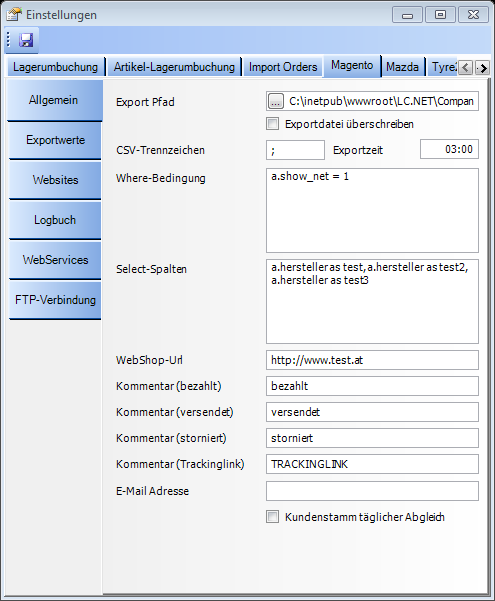Toggle Kundenstamm täglicher Abgleich checkbox
This screenshot has width=495, height=601.
coord(272,517)
